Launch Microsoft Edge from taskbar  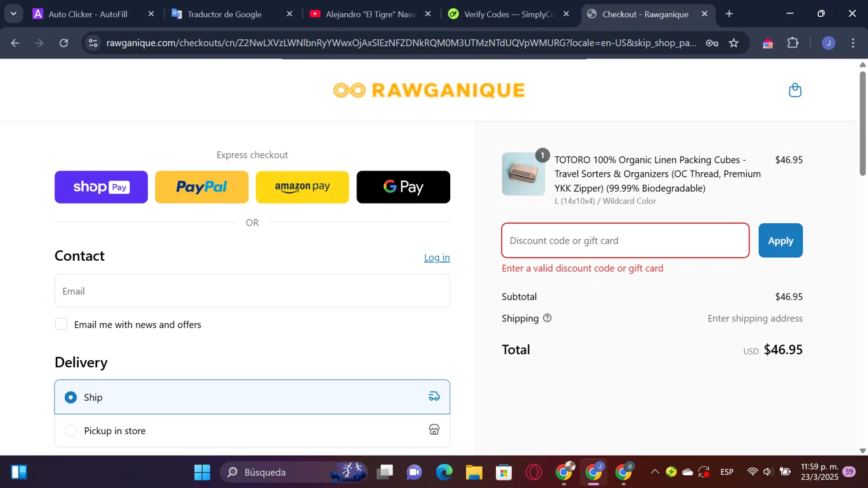(444, 472)
